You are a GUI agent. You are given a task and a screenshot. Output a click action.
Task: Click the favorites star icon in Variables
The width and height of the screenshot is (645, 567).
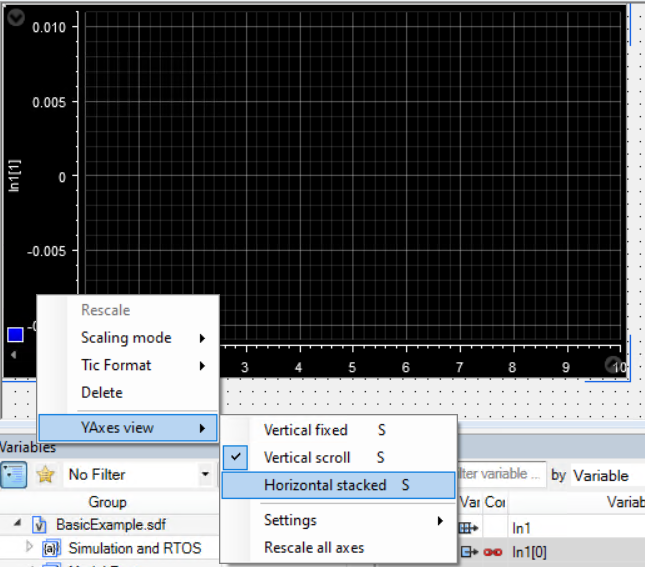point(45,474)
